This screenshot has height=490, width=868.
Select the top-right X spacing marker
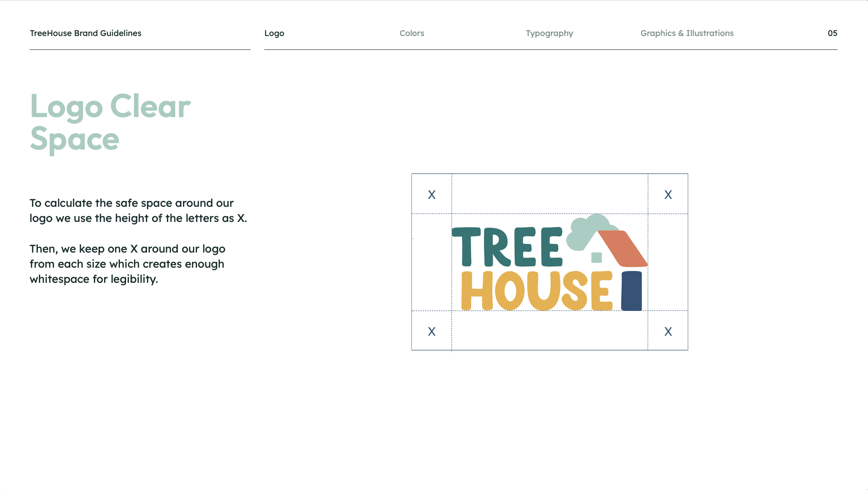pyautogui.click(x=668, y=195)
